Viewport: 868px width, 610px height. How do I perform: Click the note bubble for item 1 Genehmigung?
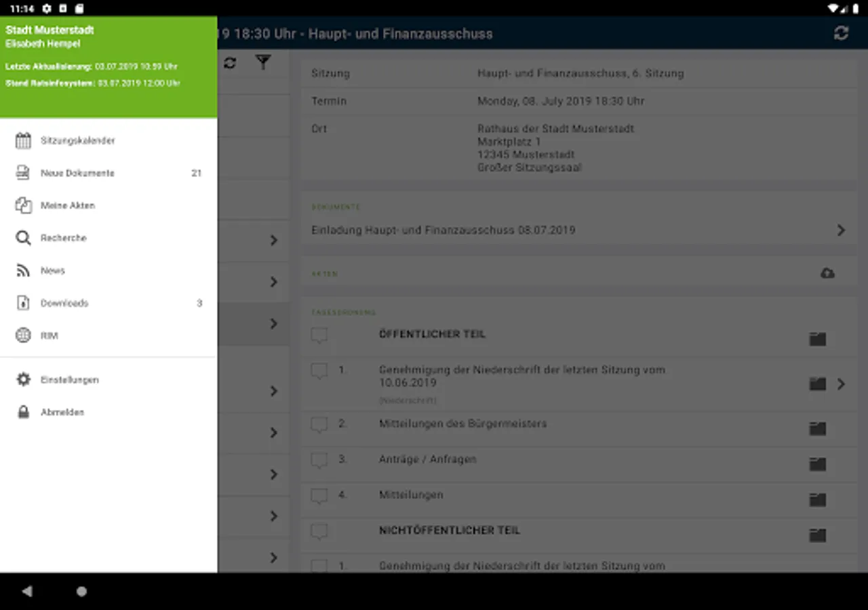pyautogui.click(x=319, y=371)
